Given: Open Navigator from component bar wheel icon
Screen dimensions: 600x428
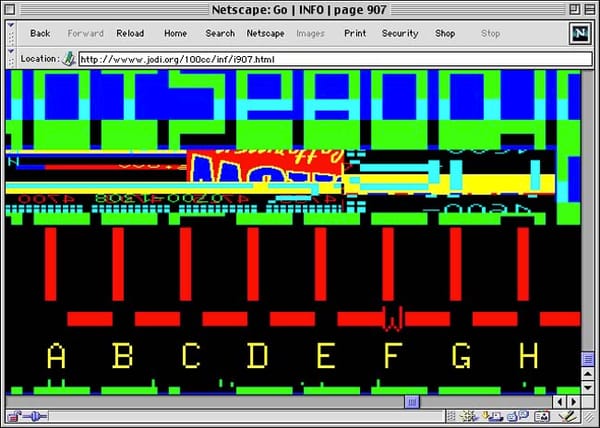Looking at the screenshot, I should point(468,416).
